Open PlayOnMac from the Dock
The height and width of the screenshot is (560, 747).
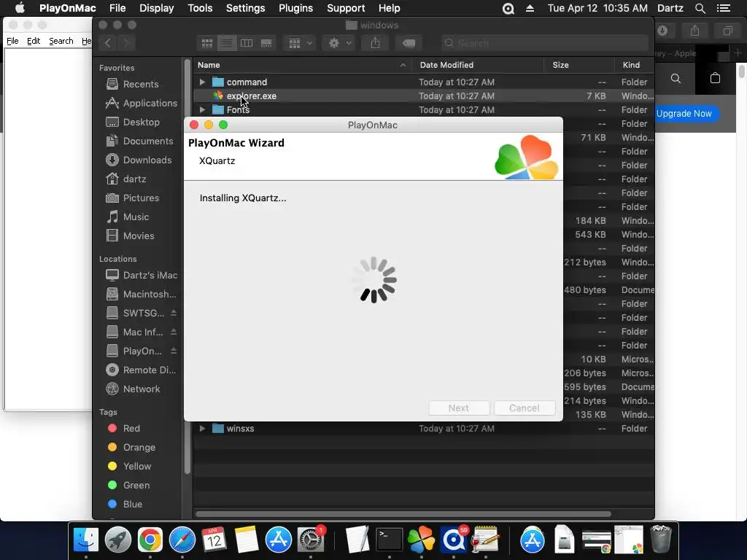[422, 540]
